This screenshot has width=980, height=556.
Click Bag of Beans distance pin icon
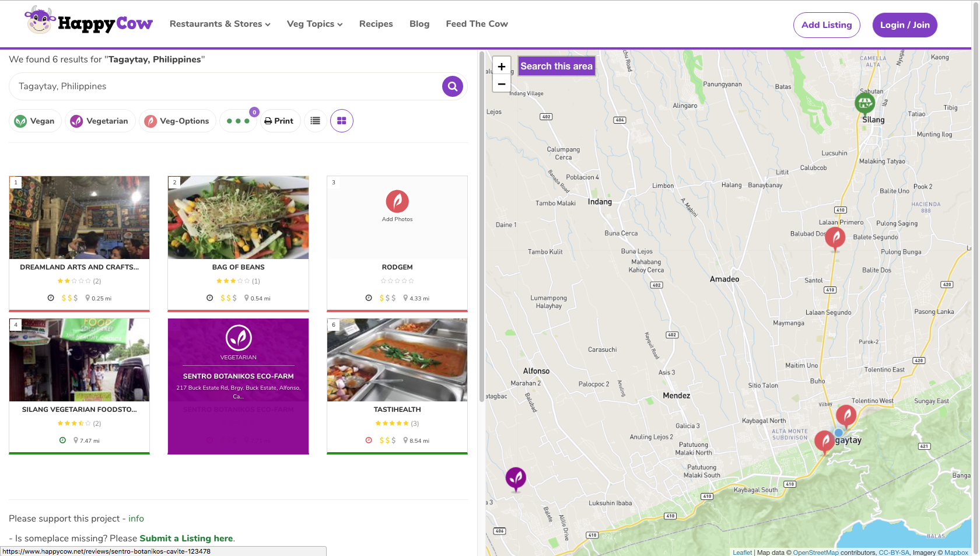(247, 298)
